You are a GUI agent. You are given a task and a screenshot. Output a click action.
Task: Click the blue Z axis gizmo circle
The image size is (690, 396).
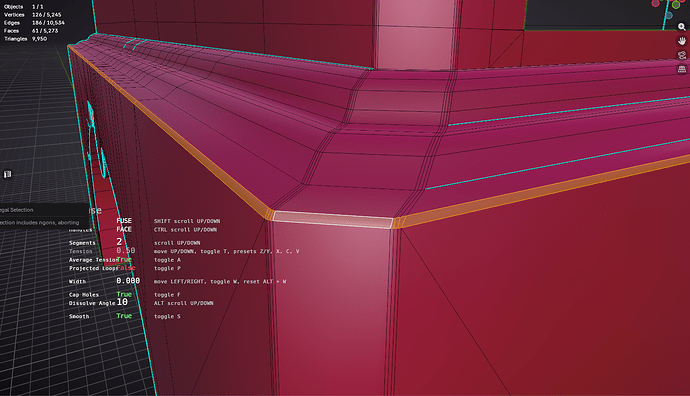pos(669,15)
